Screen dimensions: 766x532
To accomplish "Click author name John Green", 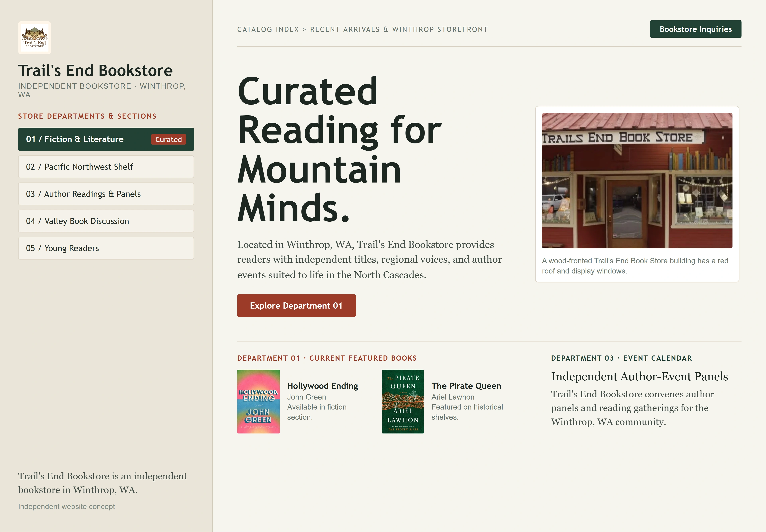I will click(x=306, y=397).
